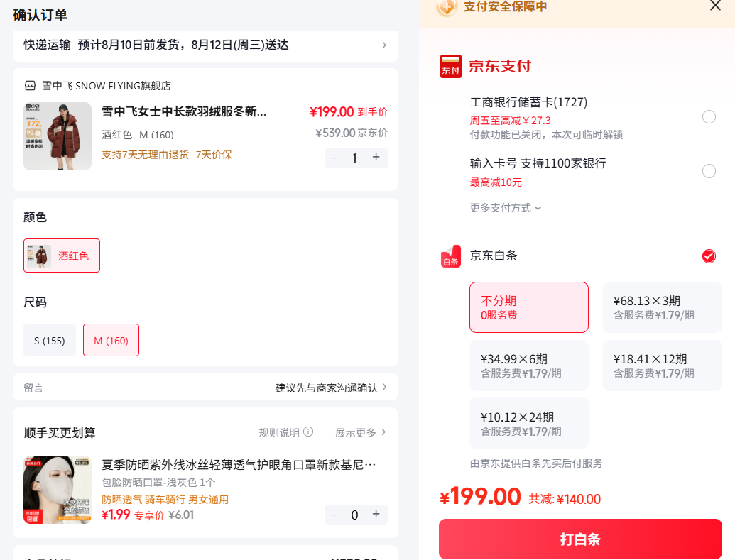Click the 规则说明 info icon
The height and width of the screenshot is (560, 735).
(x=308, y=432)
